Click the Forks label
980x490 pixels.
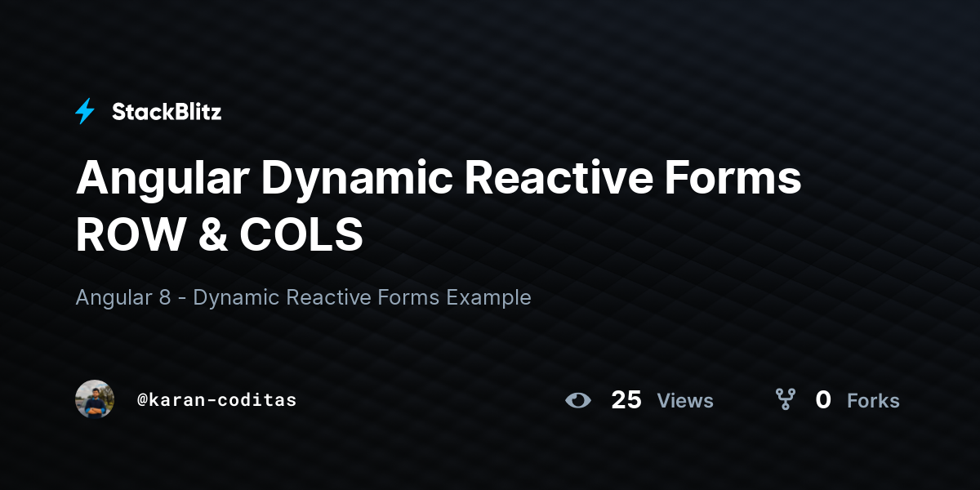[x=873, y=401]
